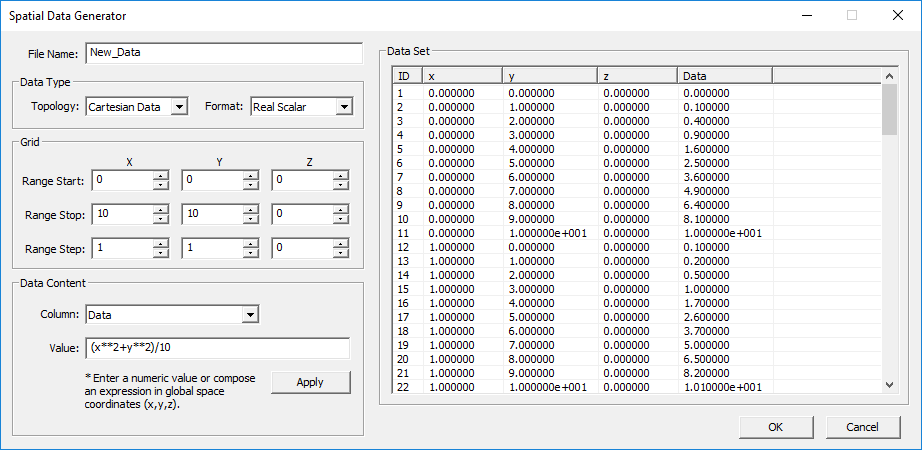
Task: Confirm with the OK button
Action: (x=776, y=427)
